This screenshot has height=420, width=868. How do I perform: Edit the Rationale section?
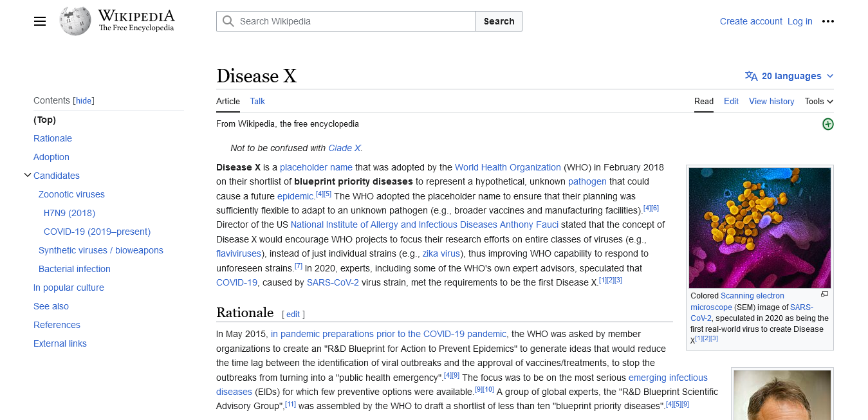point(293,315)
